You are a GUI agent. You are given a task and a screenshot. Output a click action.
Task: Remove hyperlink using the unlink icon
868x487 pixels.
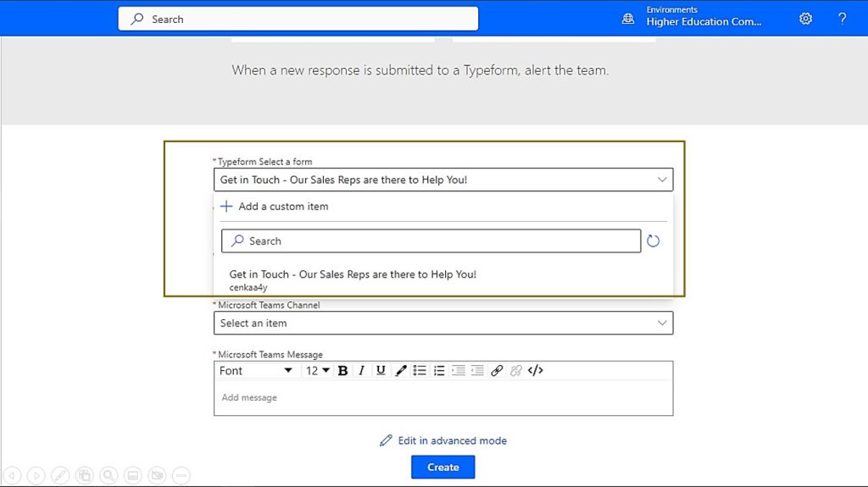516,371
